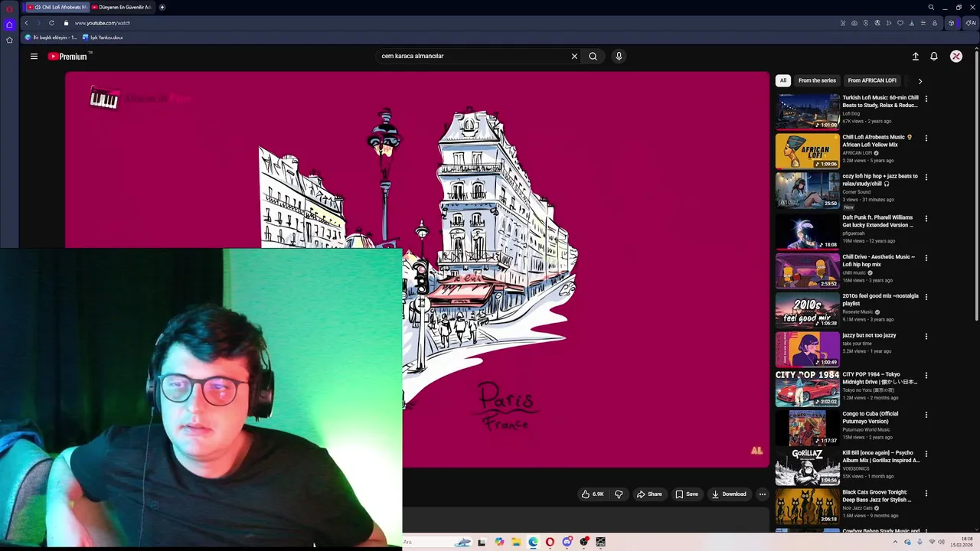Open options for Daft Punk Get Lucky video

click(x=926, y=218)
